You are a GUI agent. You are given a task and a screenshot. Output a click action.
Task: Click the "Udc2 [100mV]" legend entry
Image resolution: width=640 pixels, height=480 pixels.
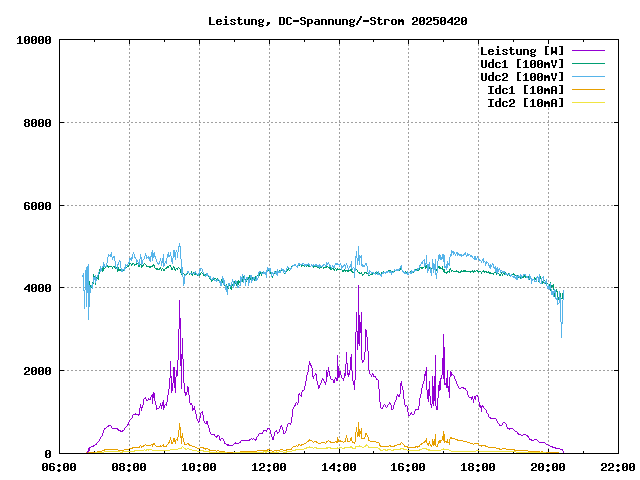tap(522, 76)
